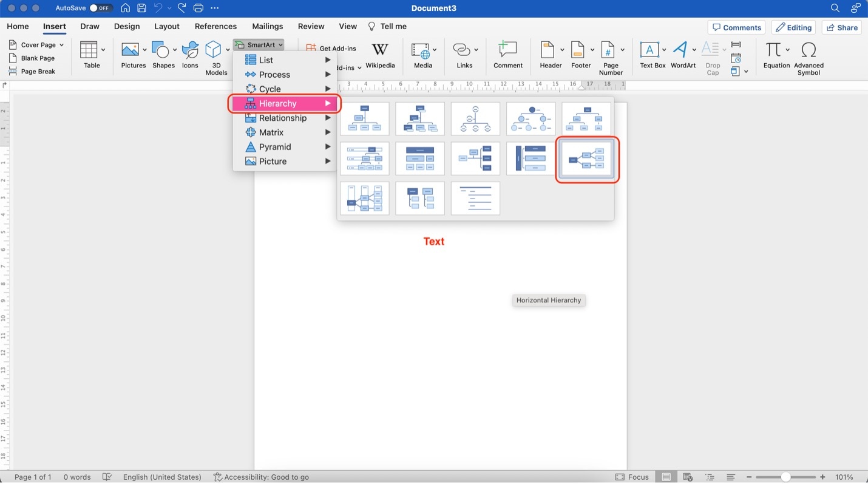Viewport: 868px width, 484px height.
Task: Choose the Horizontal Hierarchy layout thumbnail
Action: click(586, 159)
